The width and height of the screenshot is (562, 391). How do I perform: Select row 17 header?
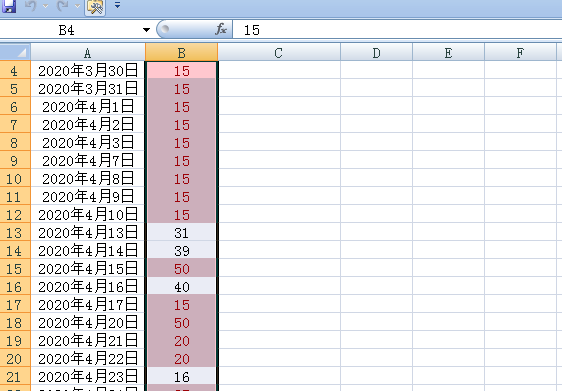15,304
